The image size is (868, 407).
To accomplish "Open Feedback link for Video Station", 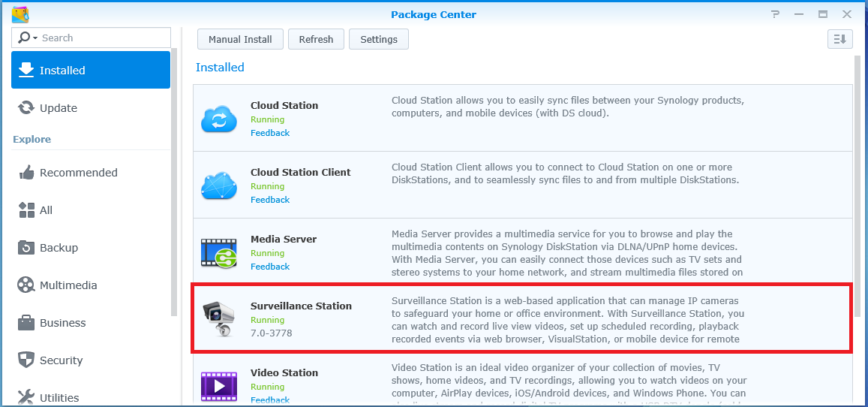I will coord(270,399).
